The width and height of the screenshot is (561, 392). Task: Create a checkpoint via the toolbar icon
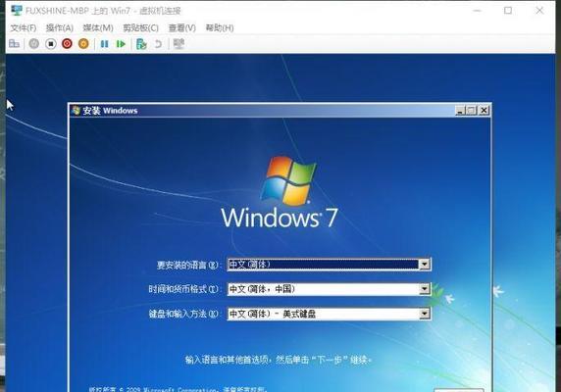pos(141,44)
